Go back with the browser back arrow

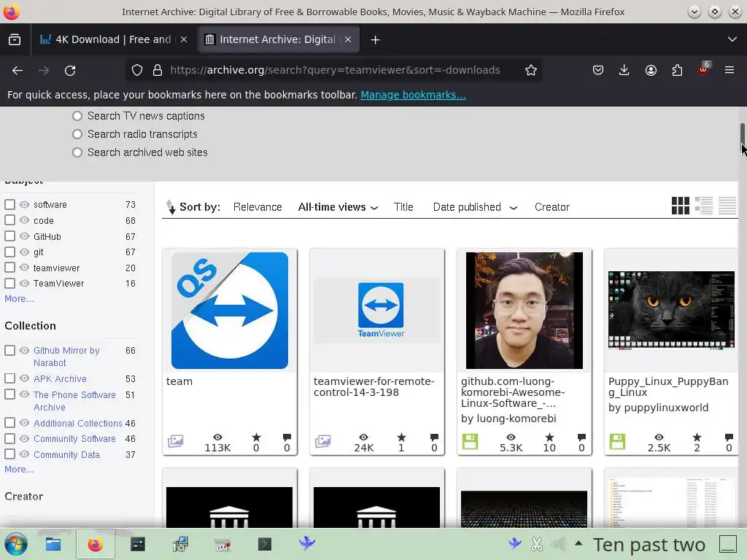click(18, 71)
